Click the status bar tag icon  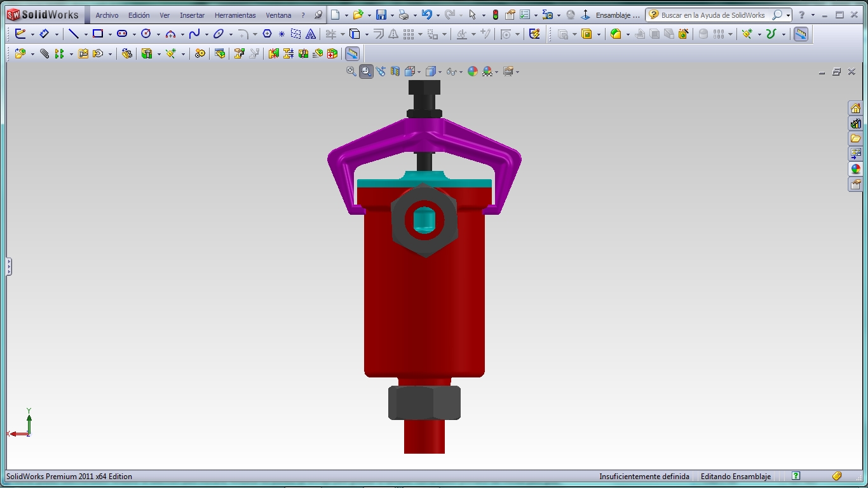point(837,476)
